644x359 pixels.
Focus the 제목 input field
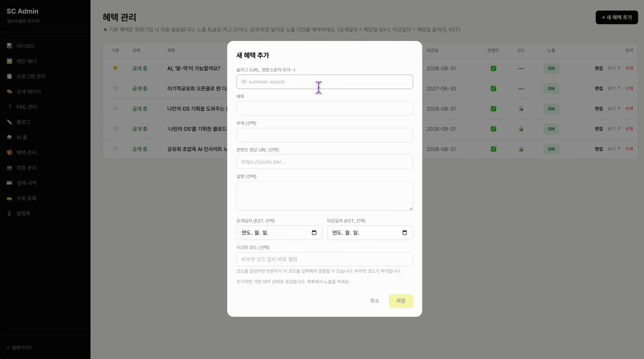(x=324, y=108)
